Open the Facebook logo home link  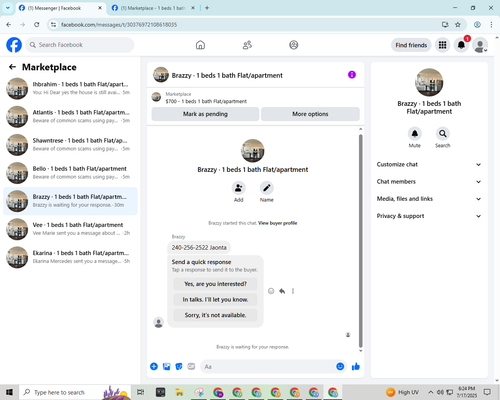pos(14,45)
